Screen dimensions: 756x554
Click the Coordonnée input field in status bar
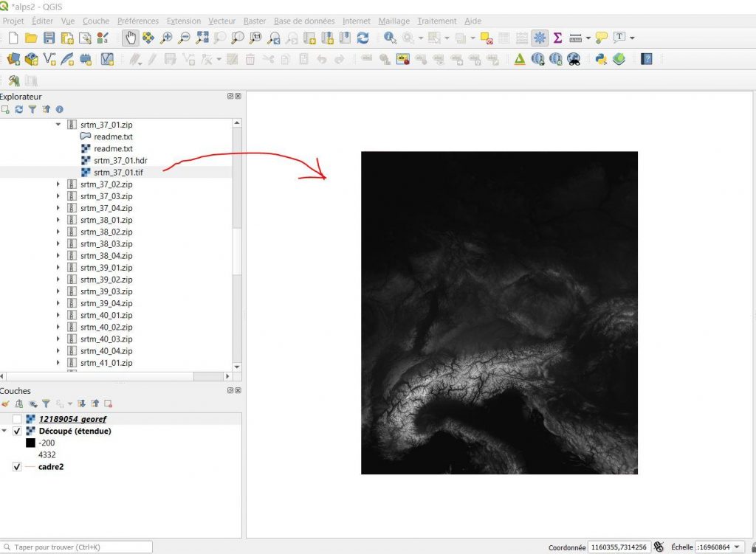(x=619, y=547)
